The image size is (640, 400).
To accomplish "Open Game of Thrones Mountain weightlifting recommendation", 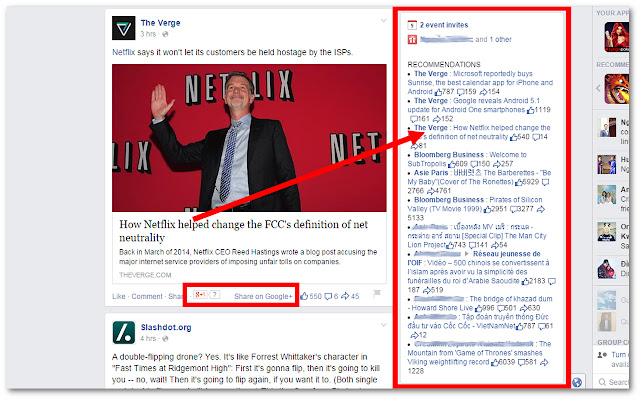I will (x=479, y=357).
